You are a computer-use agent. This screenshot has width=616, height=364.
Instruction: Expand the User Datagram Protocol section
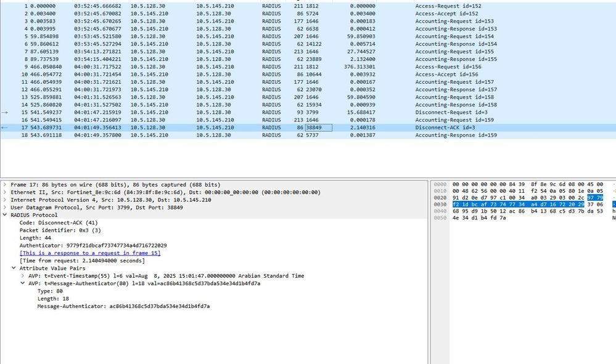click(x=5, y=207)
